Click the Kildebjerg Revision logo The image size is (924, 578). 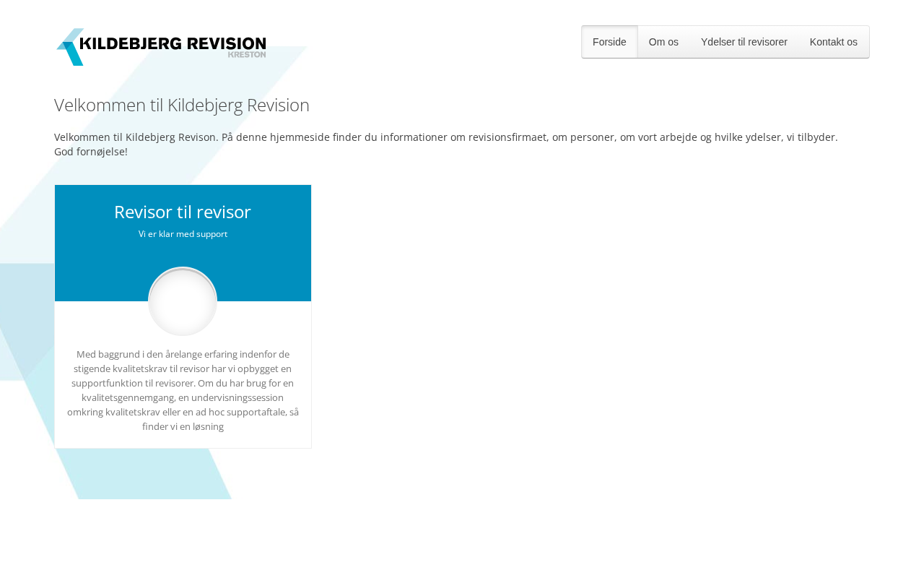[x=161, y=47]
